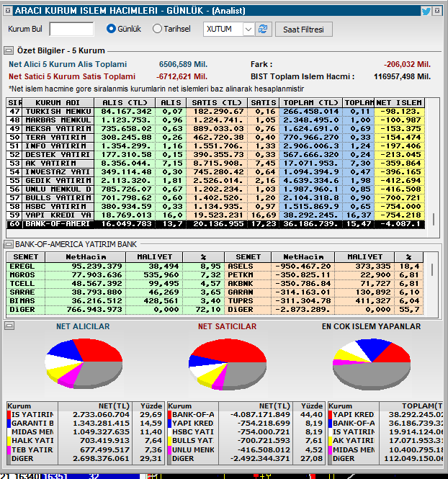This screenshot has height=479, width=448.
Task: Collapse the Özet Bilgiler section
Action: 9,50
